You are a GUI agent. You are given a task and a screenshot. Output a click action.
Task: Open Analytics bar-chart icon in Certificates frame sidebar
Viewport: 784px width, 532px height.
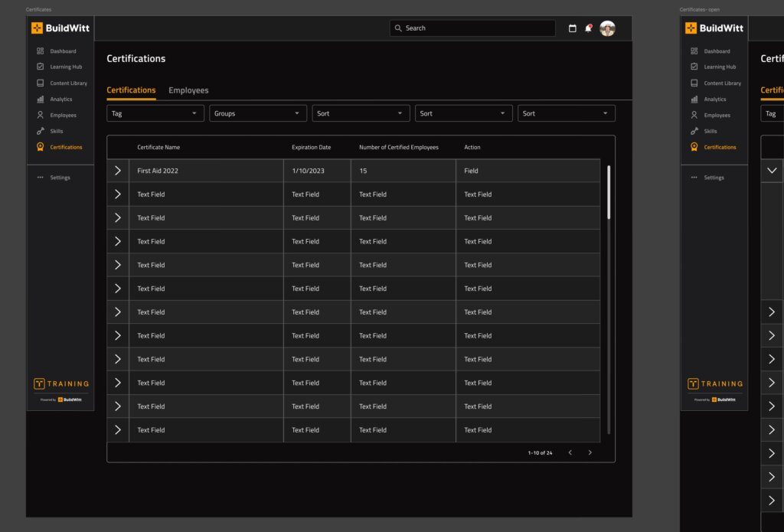(x=40, y=99)
